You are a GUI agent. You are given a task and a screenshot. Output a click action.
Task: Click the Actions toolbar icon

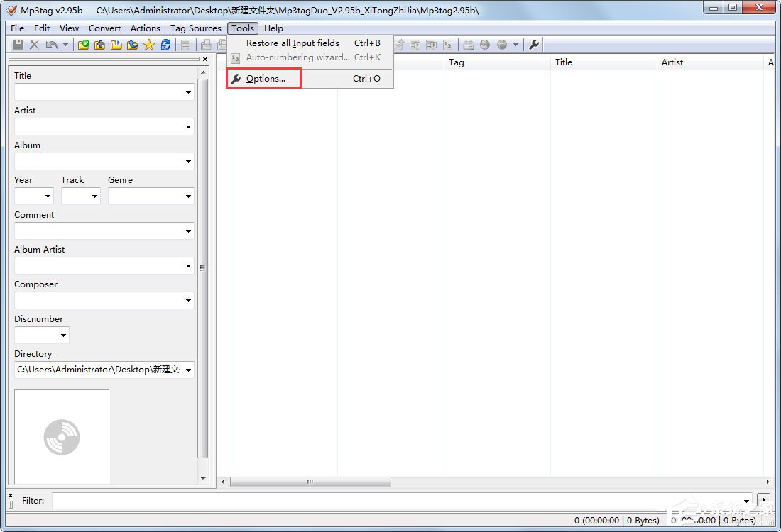tap(468, 45)
